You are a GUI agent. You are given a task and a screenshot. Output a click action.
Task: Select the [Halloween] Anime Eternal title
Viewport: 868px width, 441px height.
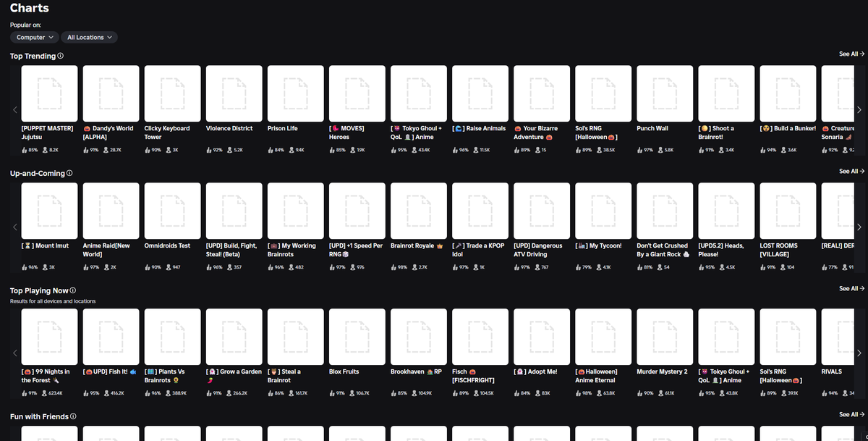click(597, 376)
